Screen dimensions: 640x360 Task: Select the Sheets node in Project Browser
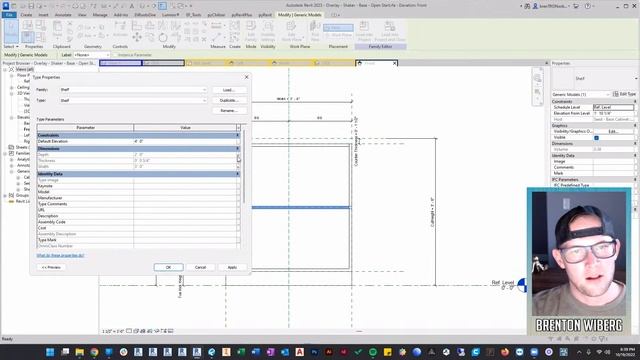click(22, 147)
